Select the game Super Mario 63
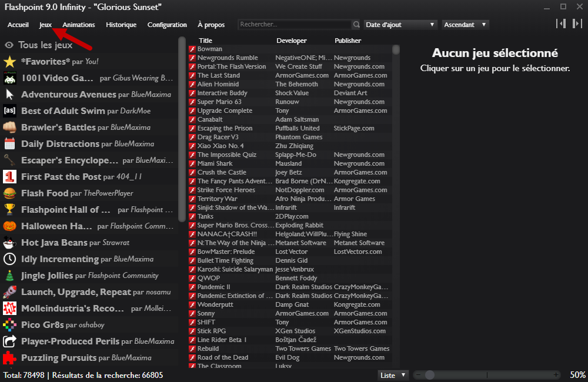The height and width of the screenshot is (382, 588). (290, 102)
